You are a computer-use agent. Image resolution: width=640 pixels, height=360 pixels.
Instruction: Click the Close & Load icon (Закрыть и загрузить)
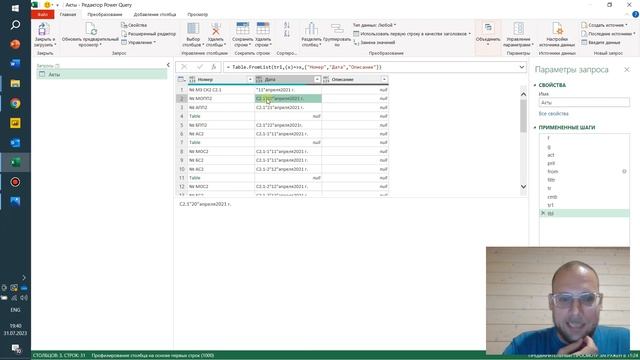(43, 30)
